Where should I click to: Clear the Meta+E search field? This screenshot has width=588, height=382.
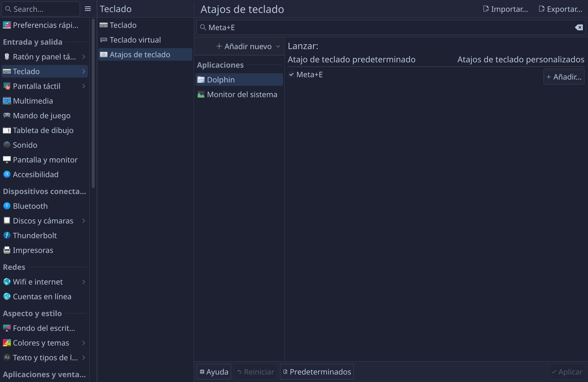pos(579,27)
